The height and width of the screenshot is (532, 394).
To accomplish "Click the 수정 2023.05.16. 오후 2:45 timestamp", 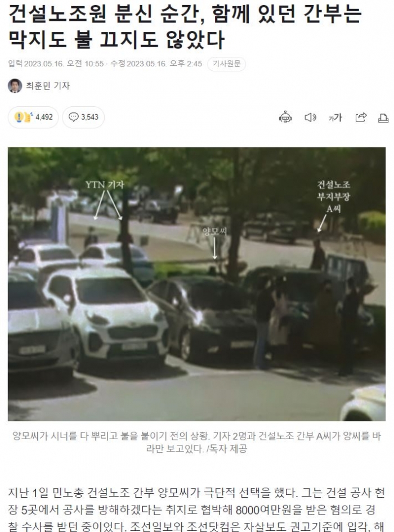I will pyautogui.click(x=156, y=64).
